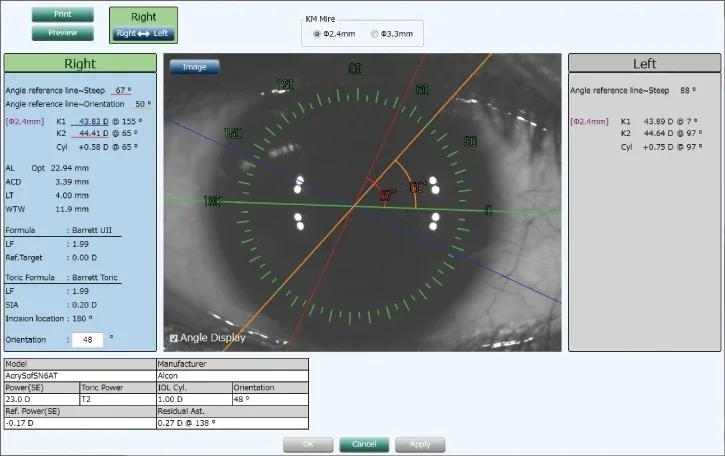Click the Cyl value +0.58 D @ 65°

point(108,147)
